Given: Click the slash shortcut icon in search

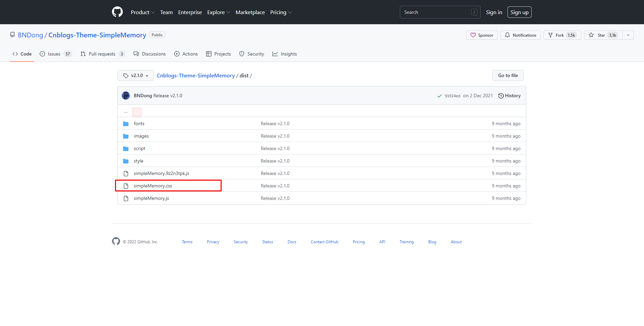Looking at the screenshot, I should 474,12.
